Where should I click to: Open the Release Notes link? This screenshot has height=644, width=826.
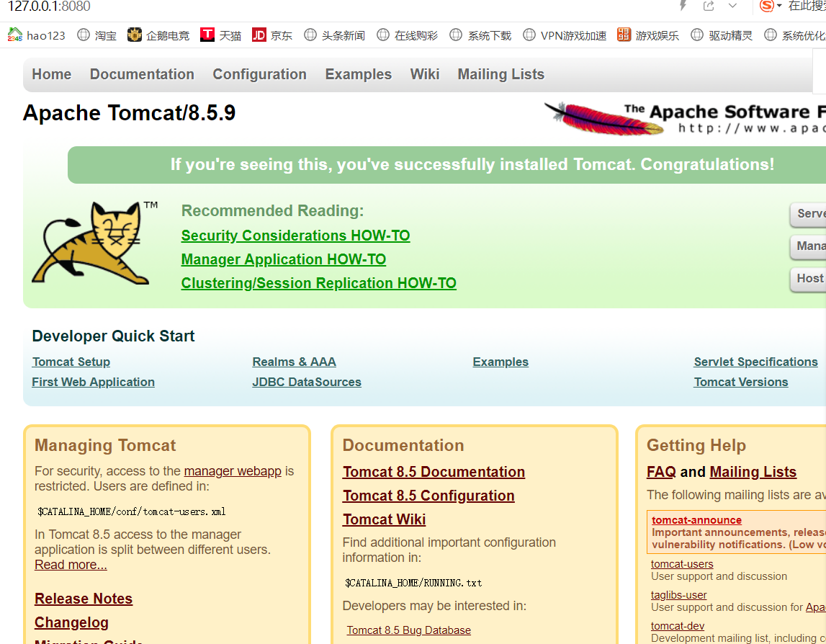click(x=84, y=599)
